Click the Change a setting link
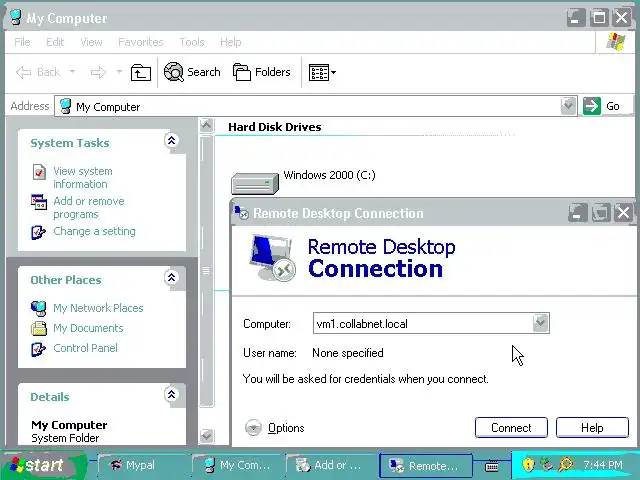Image resolution: width=640 pixels, height=480 pixels. tap(94, 231)
